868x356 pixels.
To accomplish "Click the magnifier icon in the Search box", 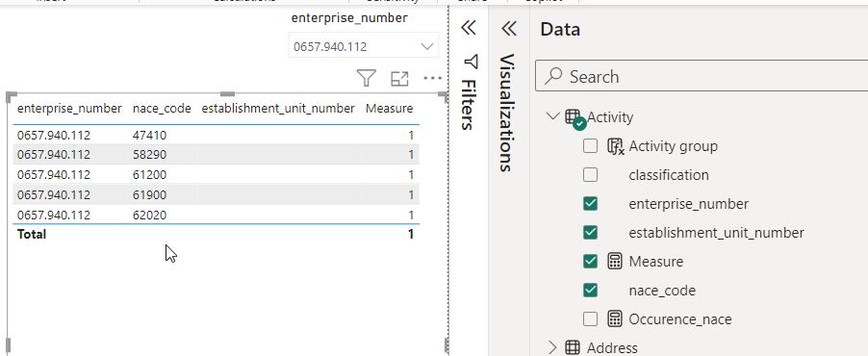I will point(553,76).
